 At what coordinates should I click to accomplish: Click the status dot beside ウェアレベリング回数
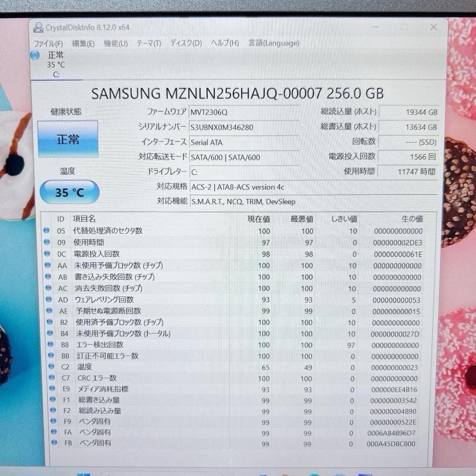tap(47, 300)
